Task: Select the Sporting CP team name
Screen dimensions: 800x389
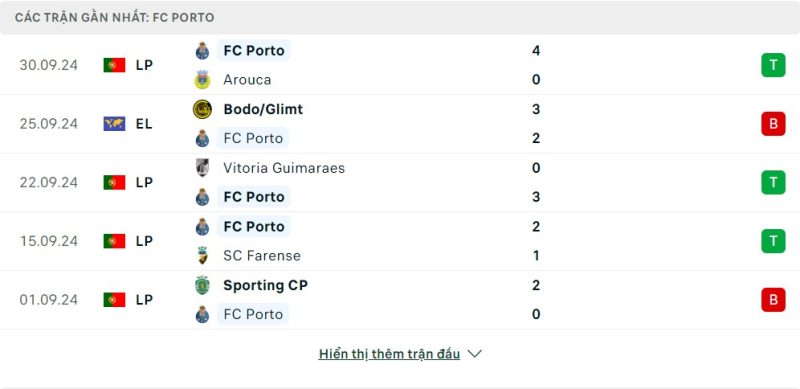Action: click(x=265, y=285)
